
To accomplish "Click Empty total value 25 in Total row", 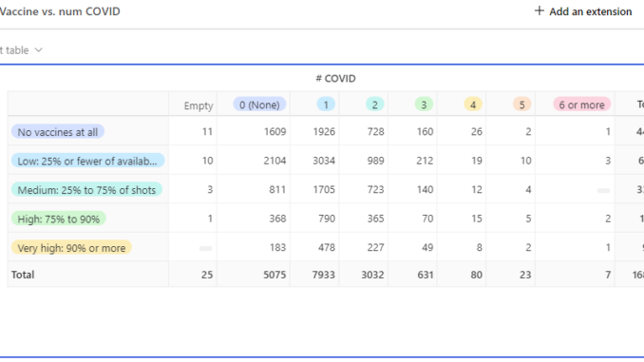I will point(207,275).
